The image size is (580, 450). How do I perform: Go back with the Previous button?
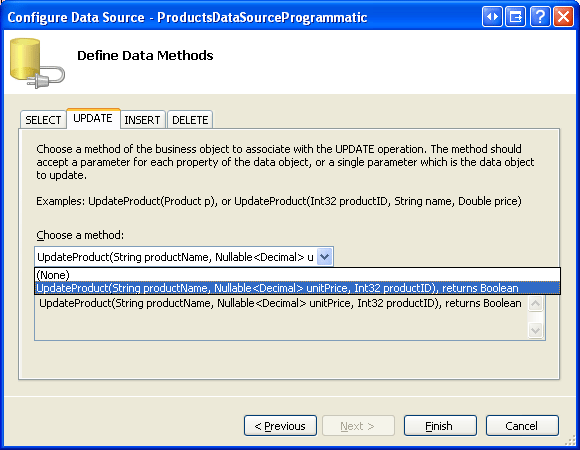point(280,426)
